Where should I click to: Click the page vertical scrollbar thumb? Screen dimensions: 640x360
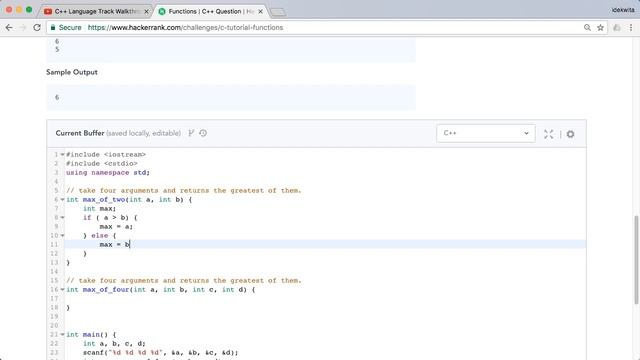[636, 260]
